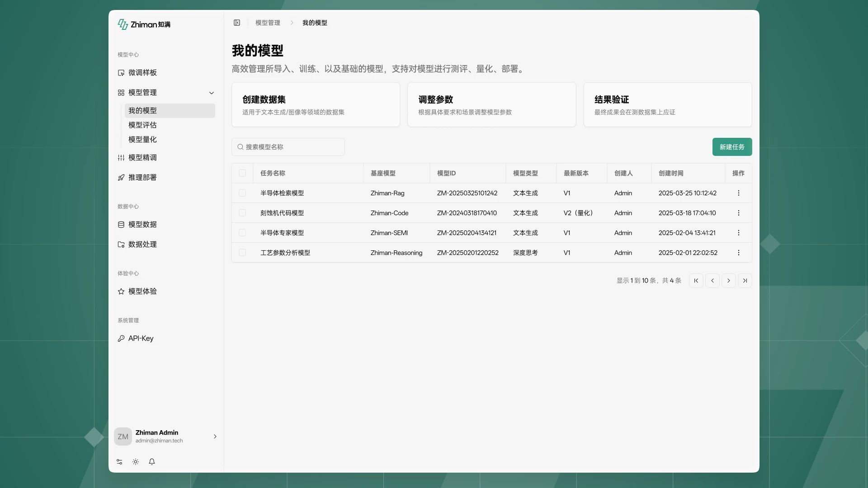Click the 微调样板 icon in sidebar
868x488 pixels.
click(x=121, y=73)
